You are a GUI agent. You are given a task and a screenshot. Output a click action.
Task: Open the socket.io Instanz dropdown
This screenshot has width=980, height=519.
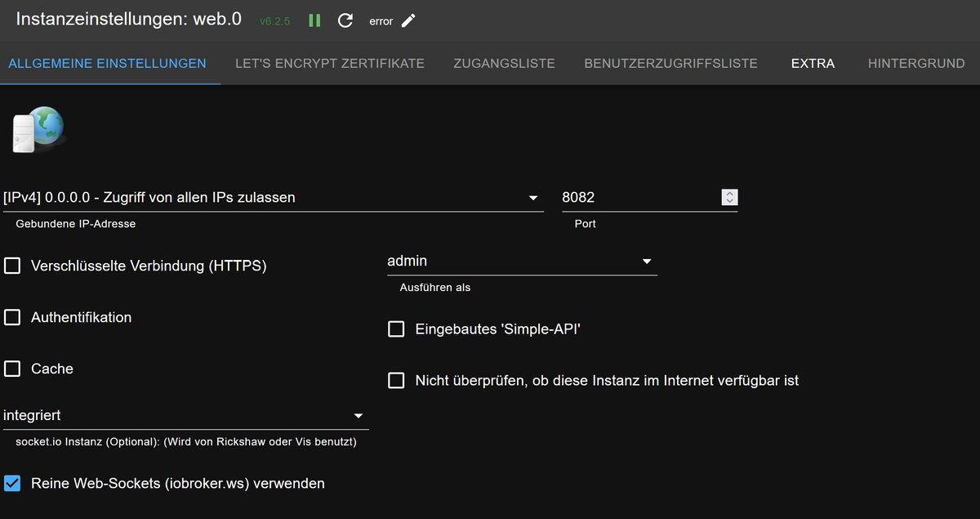[185, 415]
